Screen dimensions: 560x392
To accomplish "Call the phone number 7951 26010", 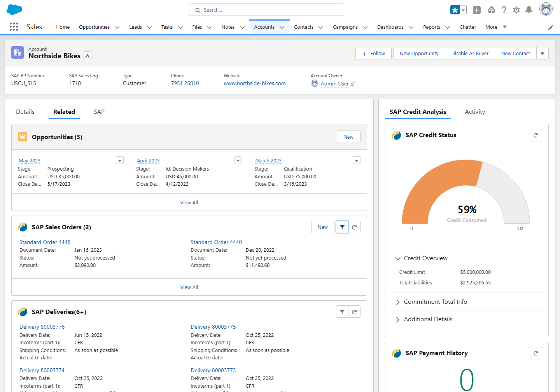I will pyautogui.click(x=185, y=83).
